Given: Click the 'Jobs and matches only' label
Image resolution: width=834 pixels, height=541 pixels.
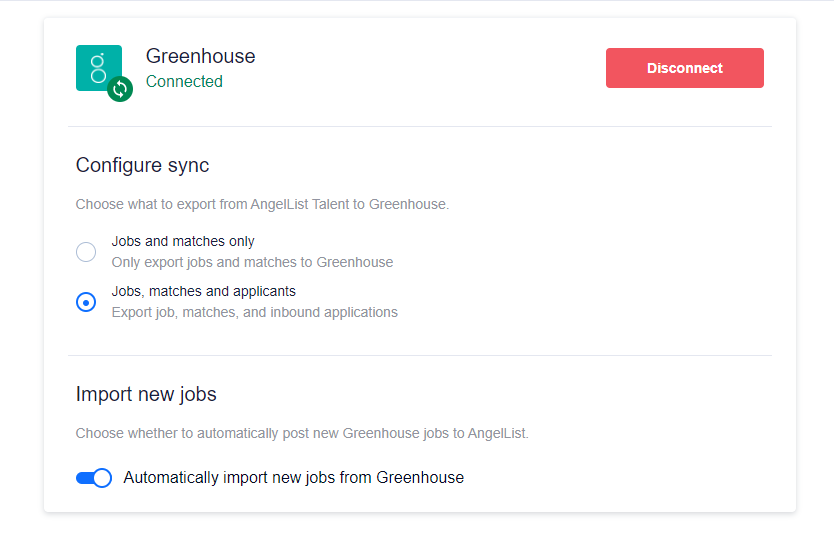Looking at the screenshot, I should (x=183, y=242).
